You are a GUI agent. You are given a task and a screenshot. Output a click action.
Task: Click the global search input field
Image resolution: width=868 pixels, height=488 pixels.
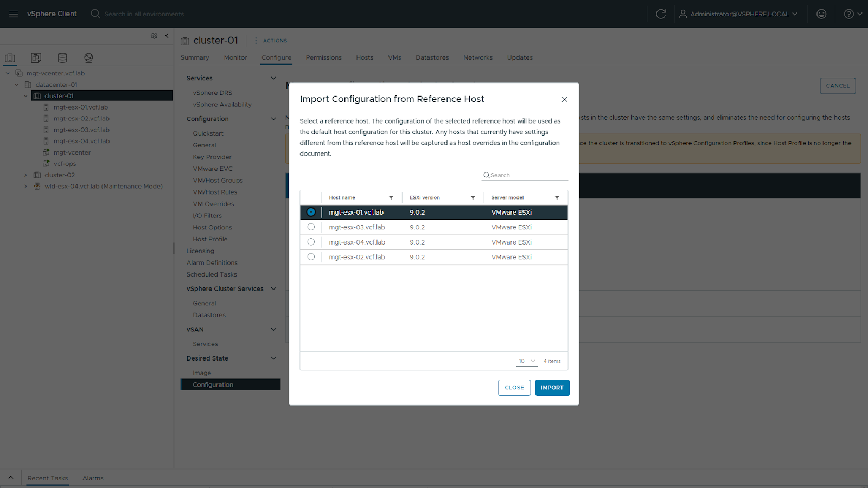144,14
